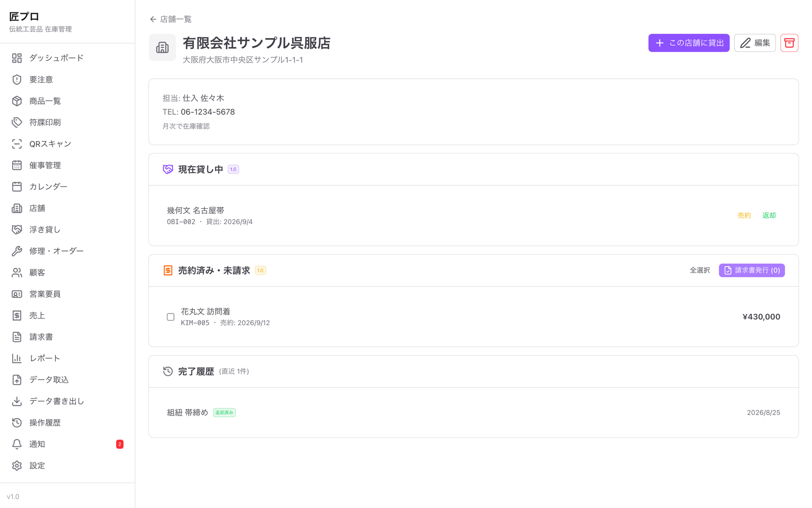Open ダッシュボード from the sidebar
The image size is (812, 508).
(56, 58)
